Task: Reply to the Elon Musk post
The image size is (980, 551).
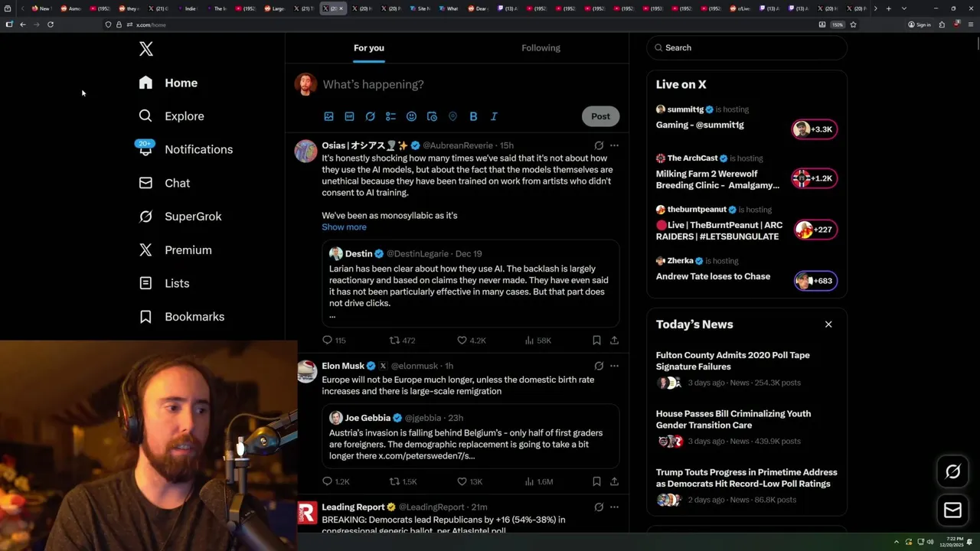Action: point(335,482)
